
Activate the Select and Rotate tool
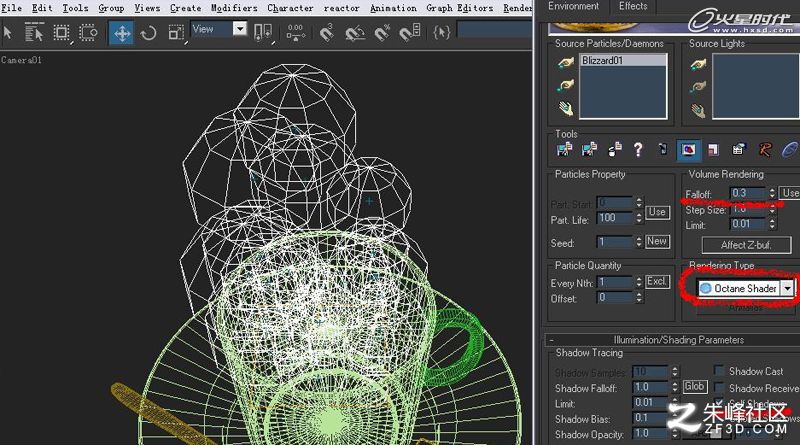coord(148,34)
